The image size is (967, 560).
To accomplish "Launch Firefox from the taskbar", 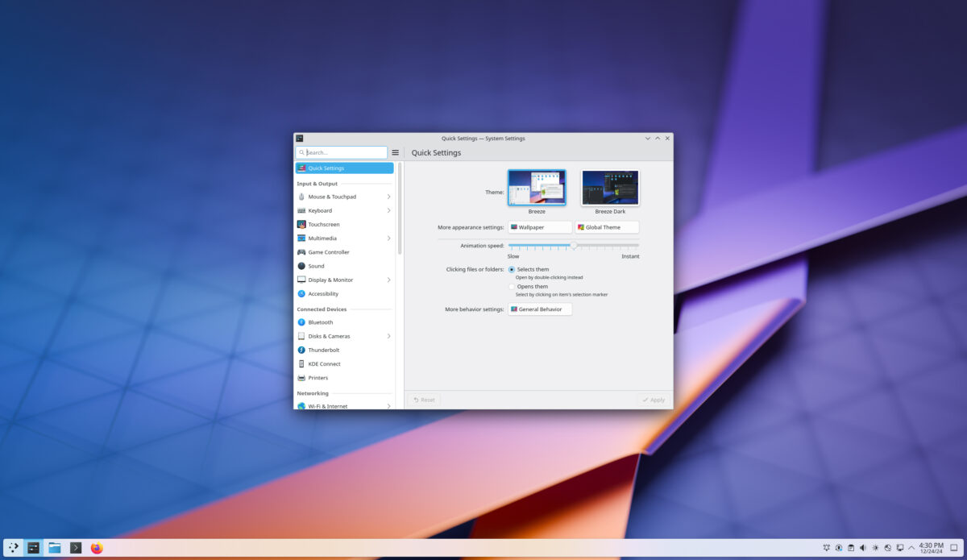I will click(97, 547).
